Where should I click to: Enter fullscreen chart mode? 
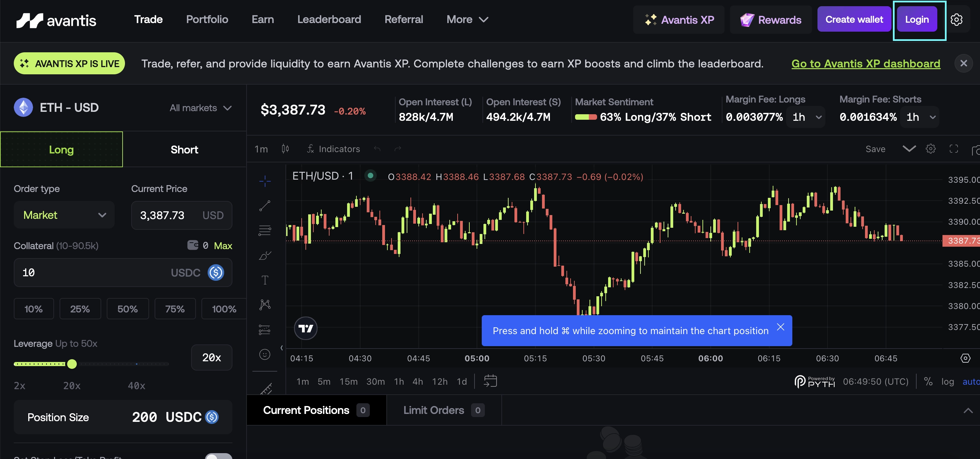pyautogui.click(x=953, y=149)
